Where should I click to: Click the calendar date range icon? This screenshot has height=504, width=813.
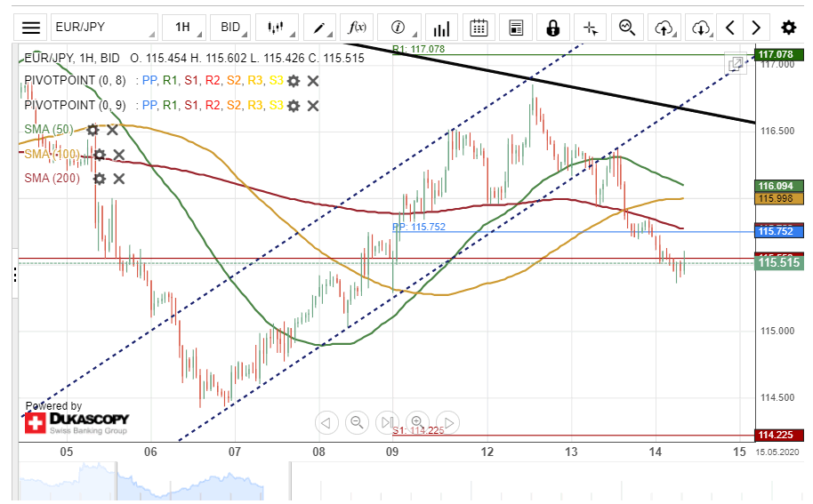point(479,28)
